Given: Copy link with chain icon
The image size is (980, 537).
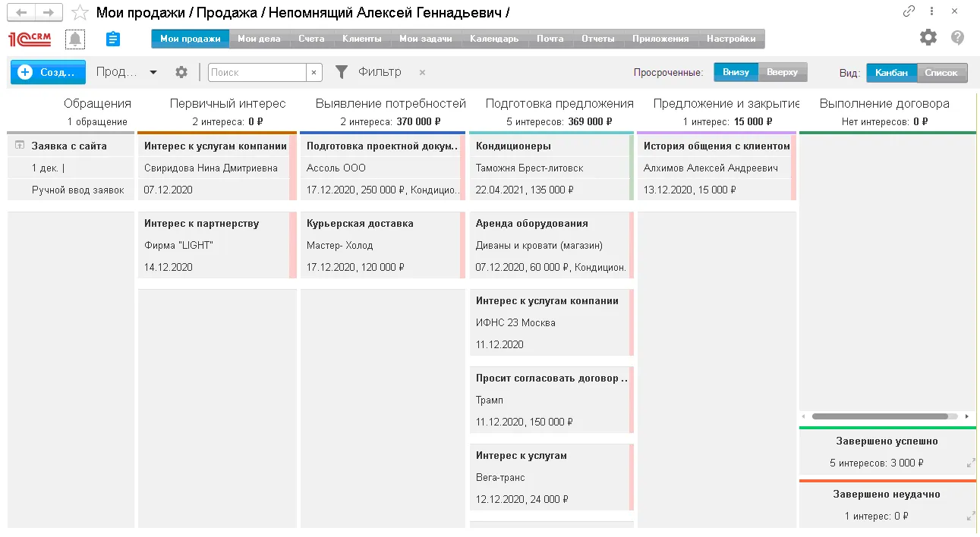Looking at the screenshot, I should 909,11.
